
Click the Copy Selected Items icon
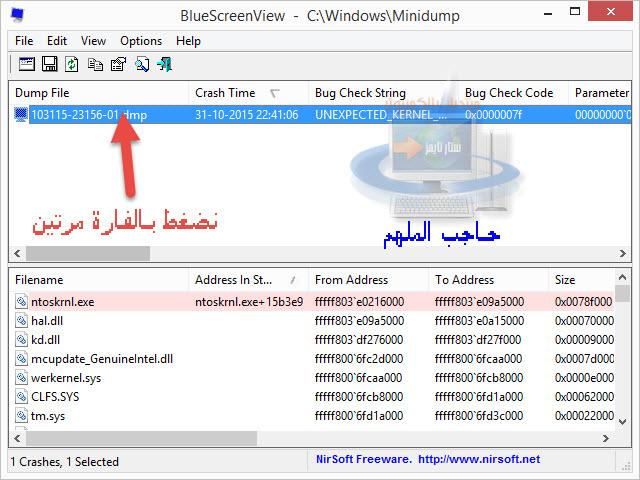coord(95,64)
